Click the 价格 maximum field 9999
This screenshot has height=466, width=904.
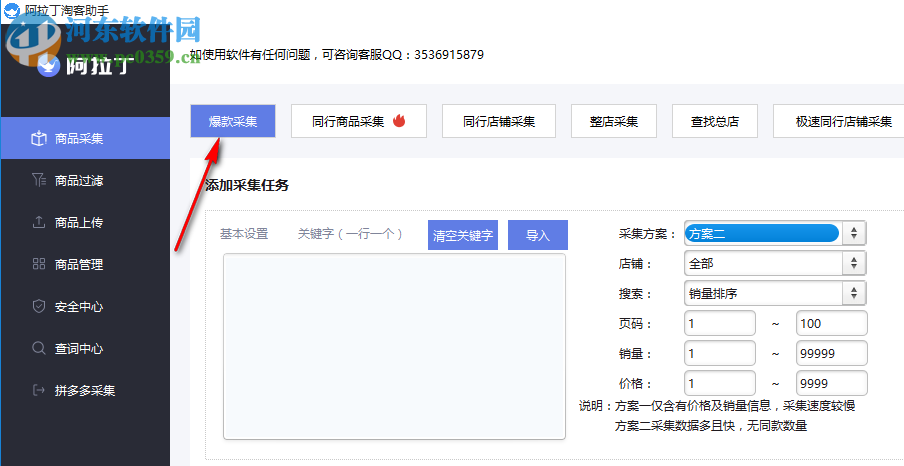point(832,384)
